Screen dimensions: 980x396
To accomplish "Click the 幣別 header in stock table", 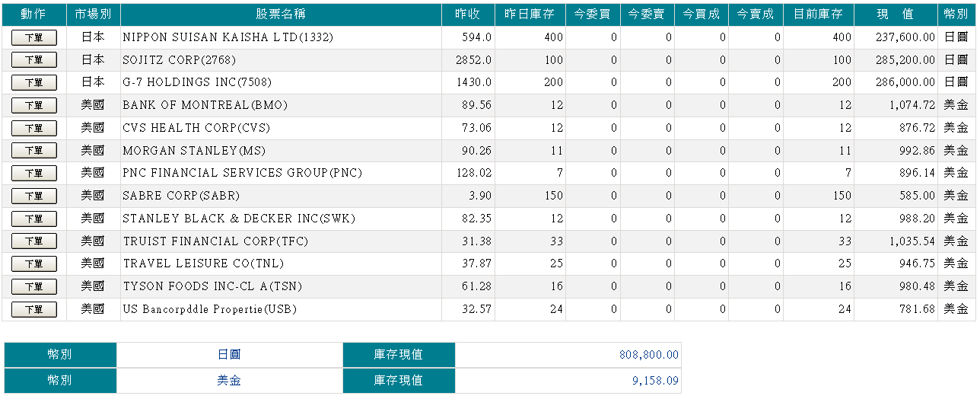I will (956, 14).
